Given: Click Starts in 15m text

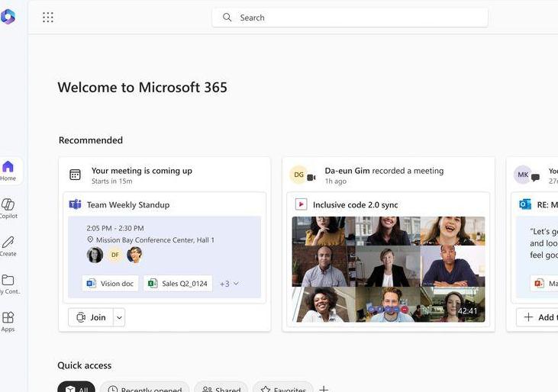Looking at the screenshot, I should [x=111, y=182].
